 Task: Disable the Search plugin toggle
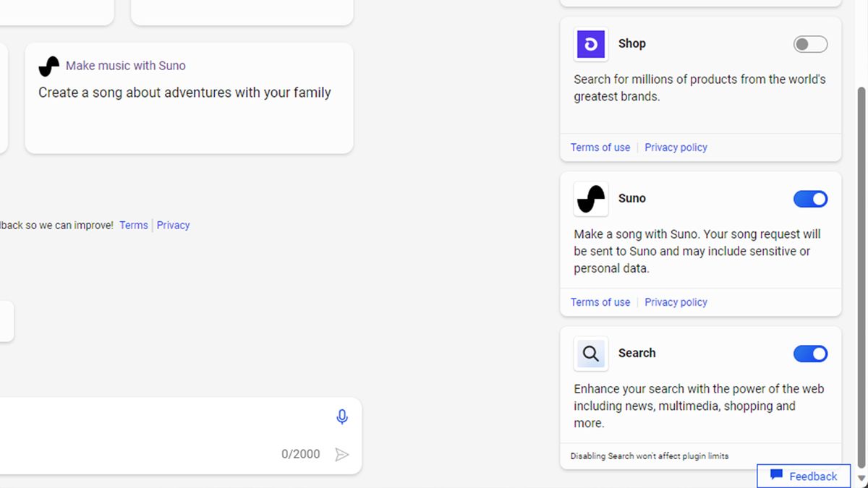(810, 354)
